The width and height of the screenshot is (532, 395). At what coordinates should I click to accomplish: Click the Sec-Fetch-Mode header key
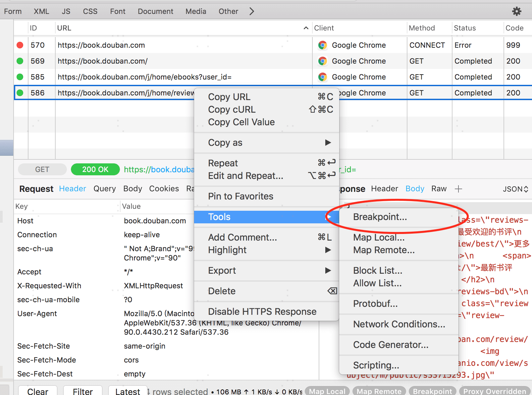47,360
